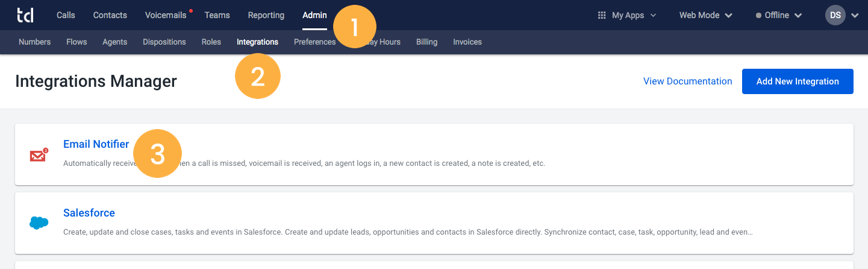Screen dimensions: 868x269
Task: Click the Email Notifier description text
Action: point(304,163)
